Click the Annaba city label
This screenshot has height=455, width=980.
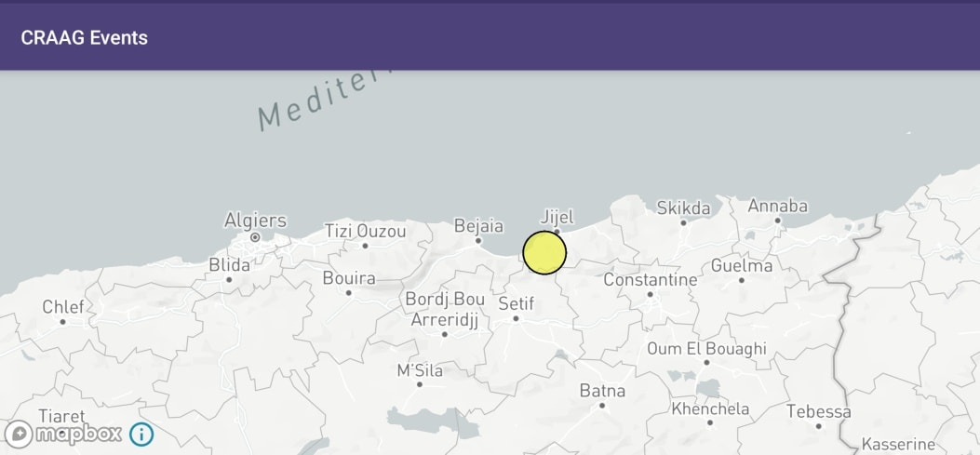777,206
